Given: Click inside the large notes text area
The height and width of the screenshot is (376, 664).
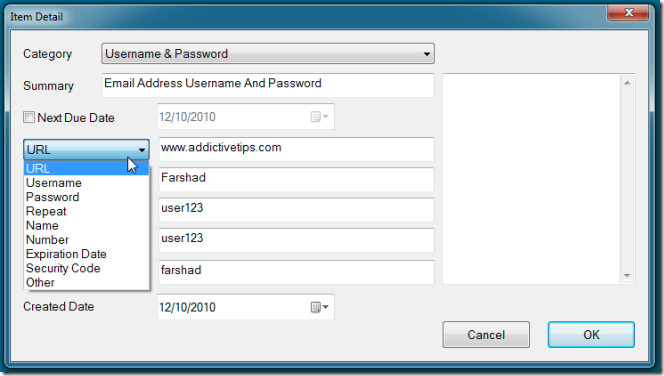Looking at the screenshot, I should tap(531, 179).
